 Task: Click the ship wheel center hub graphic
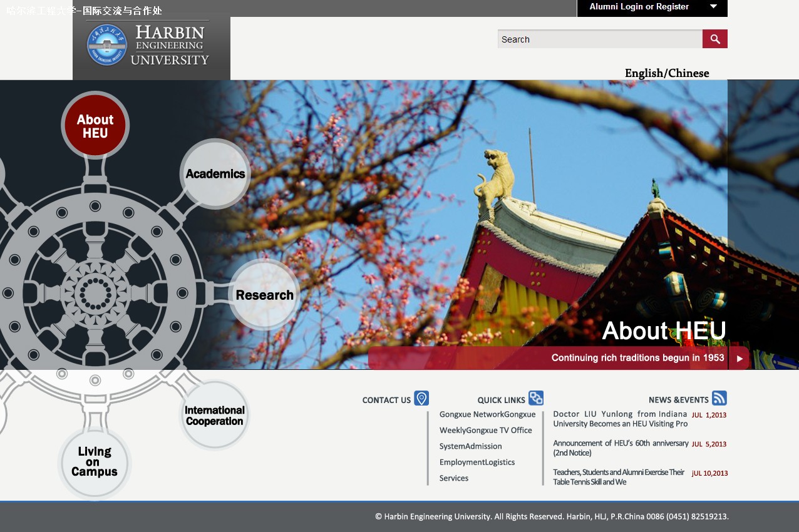click(x=95, y=293)
